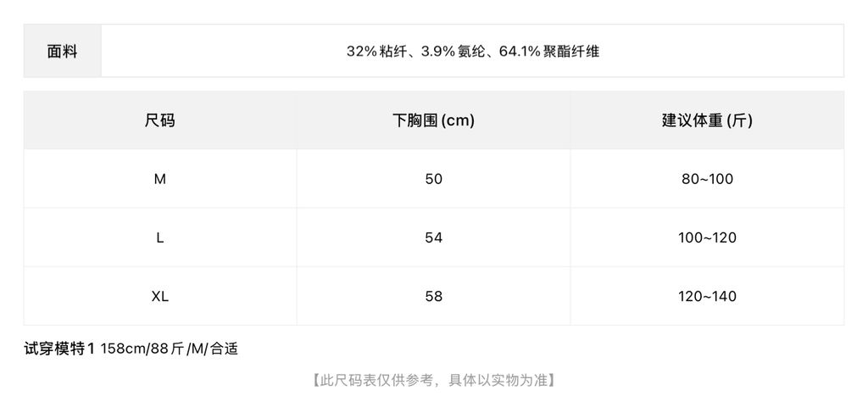Select the XL size row cell
Screen dimensions: 868x413
[x=160, y=296]
